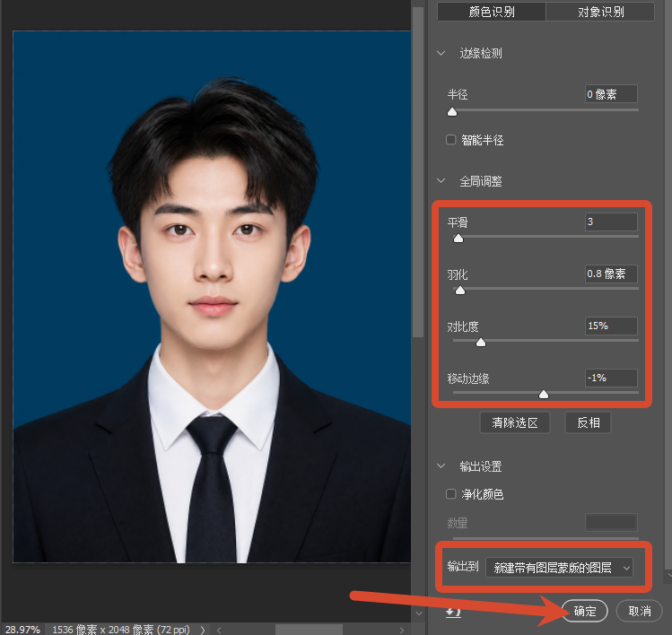Click the horizontal scrollbar left arrow
Image resolution: width=672 pixels, height=635 pixels.
[x=219, y=630]
